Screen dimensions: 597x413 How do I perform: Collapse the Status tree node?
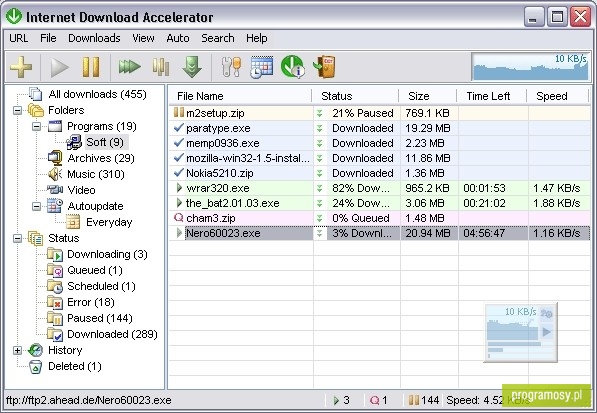[x=18, y=238]
